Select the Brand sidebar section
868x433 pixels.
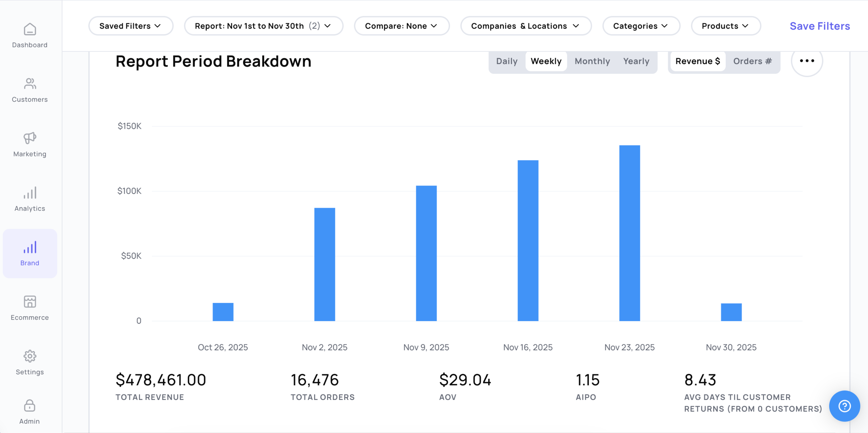click(x=30, y=253)
